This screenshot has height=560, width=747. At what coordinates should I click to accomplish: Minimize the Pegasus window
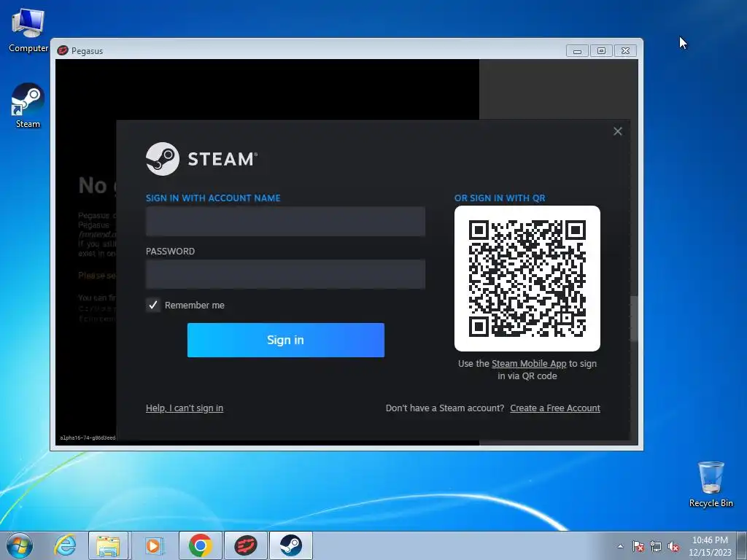(x=577, y=50)
